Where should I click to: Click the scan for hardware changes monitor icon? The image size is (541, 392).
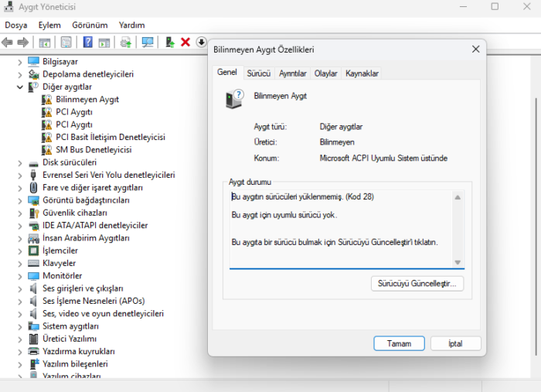tap(148, 43)
